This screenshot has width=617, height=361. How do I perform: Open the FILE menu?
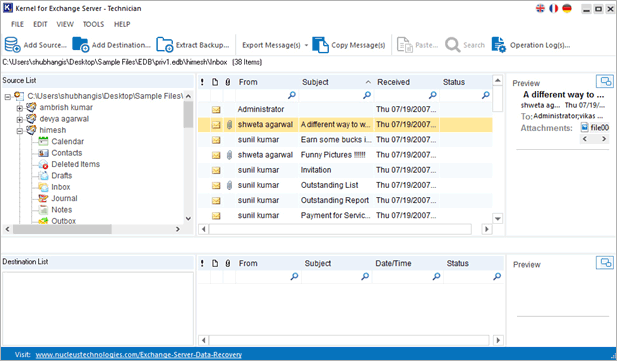coord(17,24)
